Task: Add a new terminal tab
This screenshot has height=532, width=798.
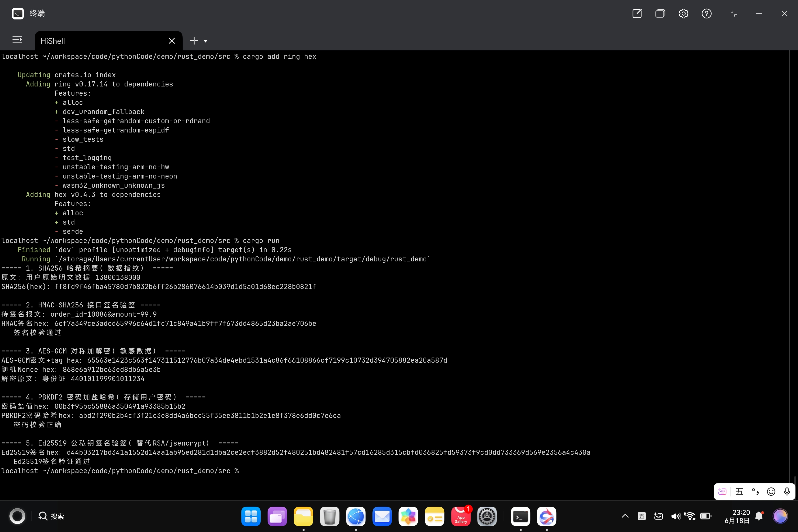Action: [194, 41]
